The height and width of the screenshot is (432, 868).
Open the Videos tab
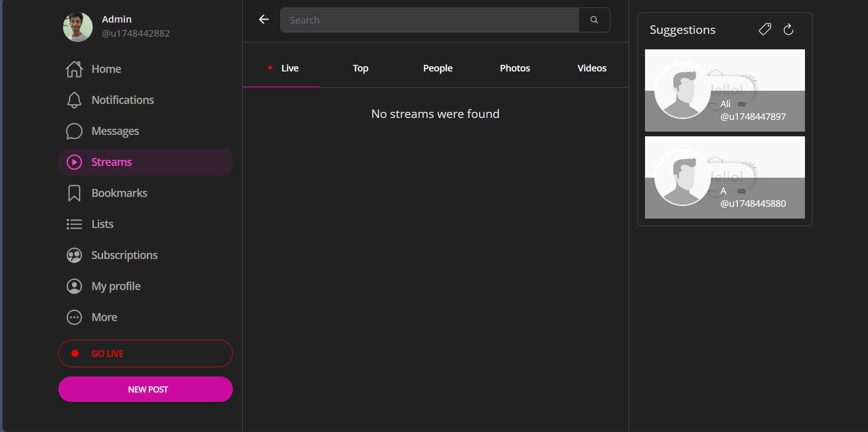592,68
